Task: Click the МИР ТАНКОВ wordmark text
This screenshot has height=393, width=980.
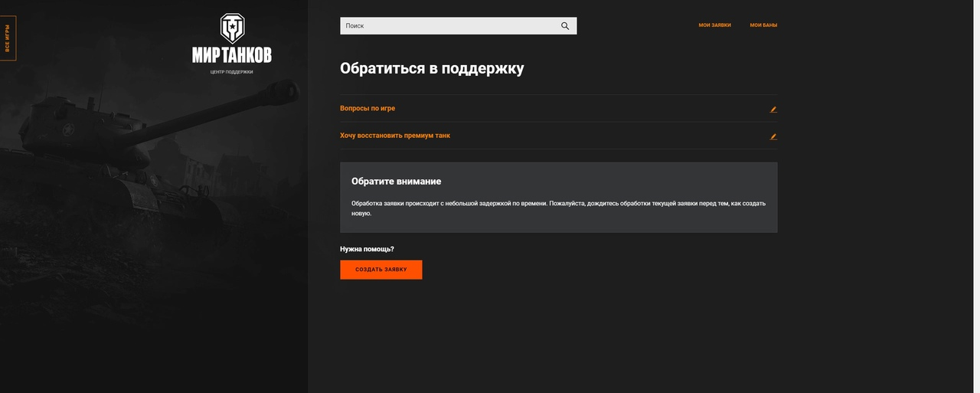Action: (231, 55)
